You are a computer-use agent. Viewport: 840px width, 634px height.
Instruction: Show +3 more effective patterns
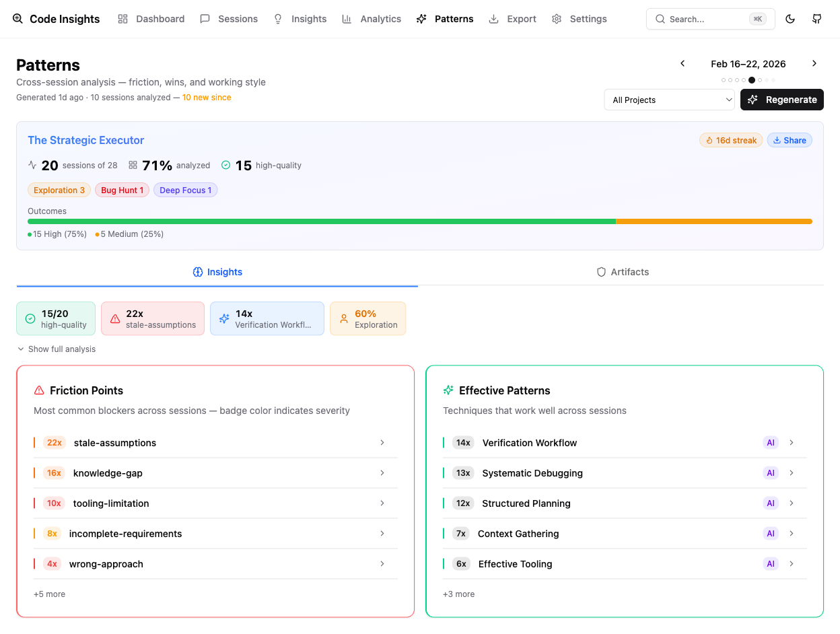[458, 594]
